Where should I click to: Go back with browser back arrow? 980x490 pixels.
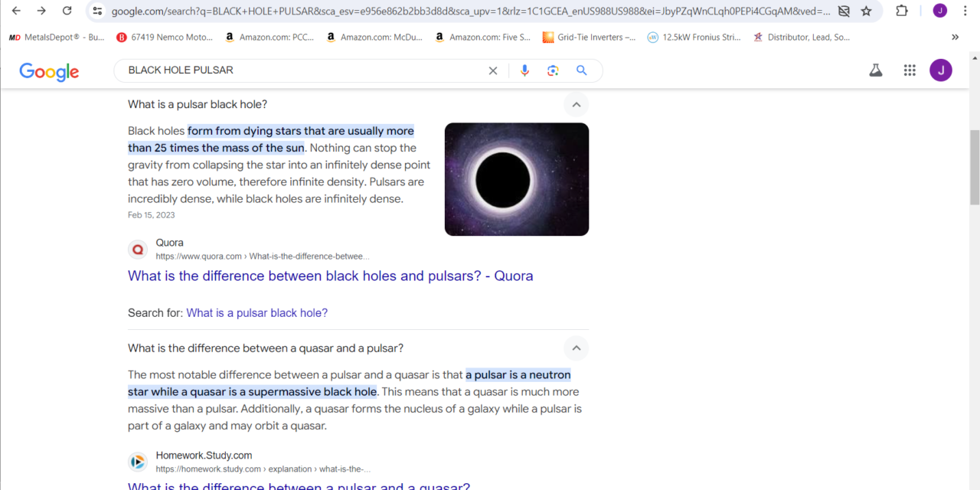(16, 11)
